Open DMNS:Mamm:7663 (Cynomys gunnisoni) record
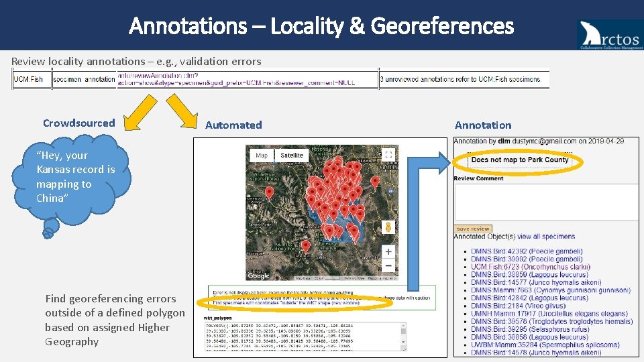Image resolution: width=644 pixels, height=362 pixels. coord(550,290)
